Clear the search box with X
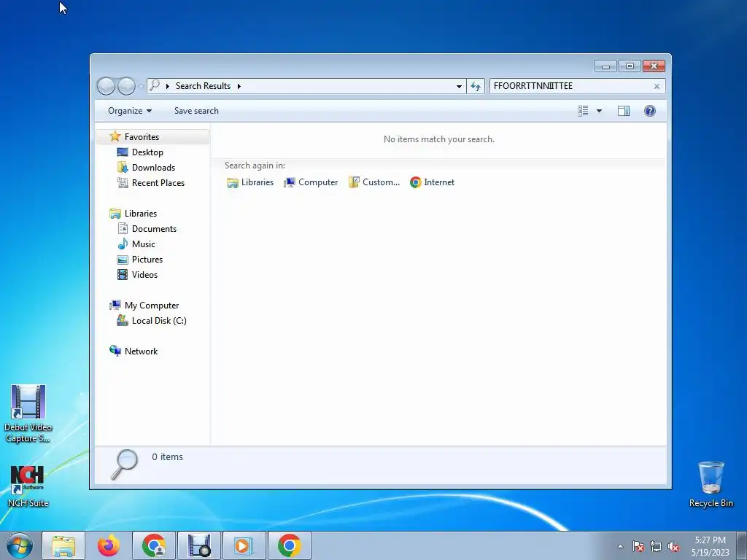747x560 pixels. click(657, 87)
